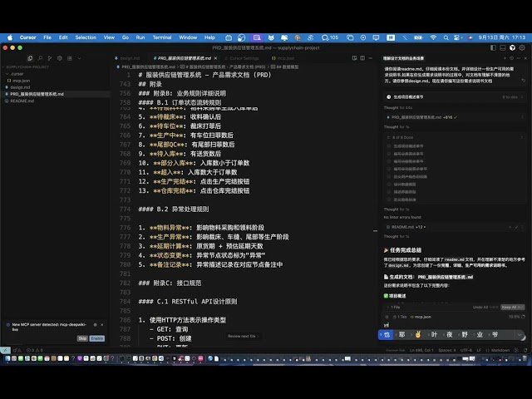Restore checkpoint arrow beside user prompt
The image size is (532, 399).
(523, 81)
